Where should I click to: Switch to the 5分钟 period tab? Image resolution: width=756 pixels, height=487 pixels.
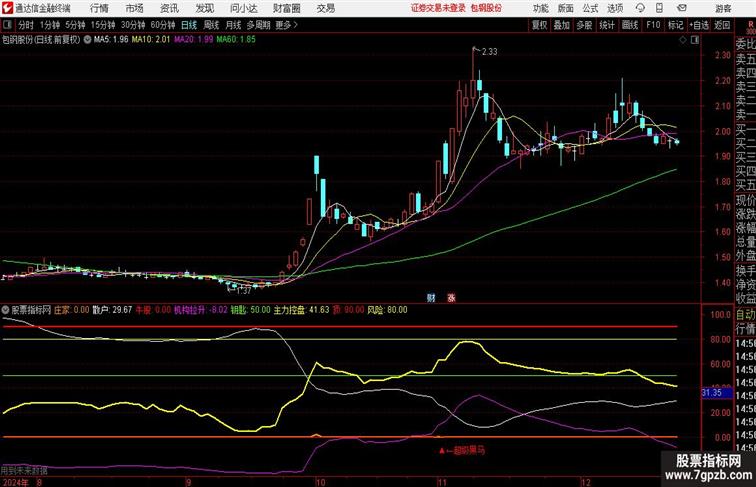pyautogui.click(x=75, y=25)
